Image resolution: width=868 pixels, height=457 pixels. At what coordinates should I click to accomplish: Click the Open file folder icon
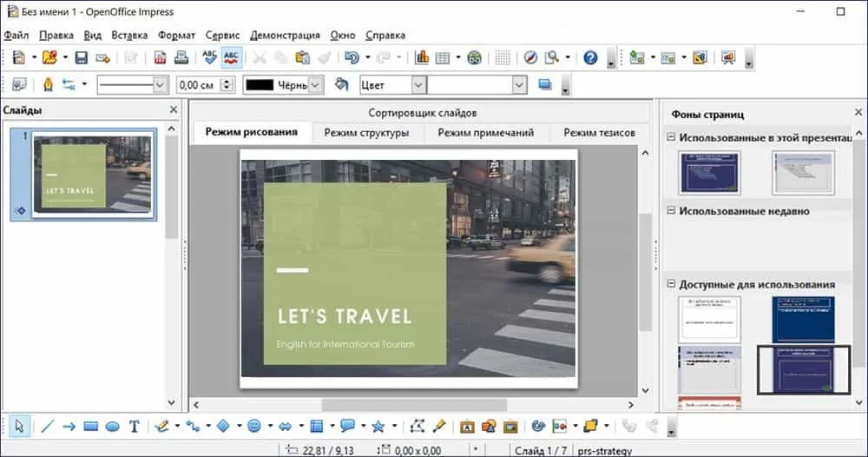[49, 57]
